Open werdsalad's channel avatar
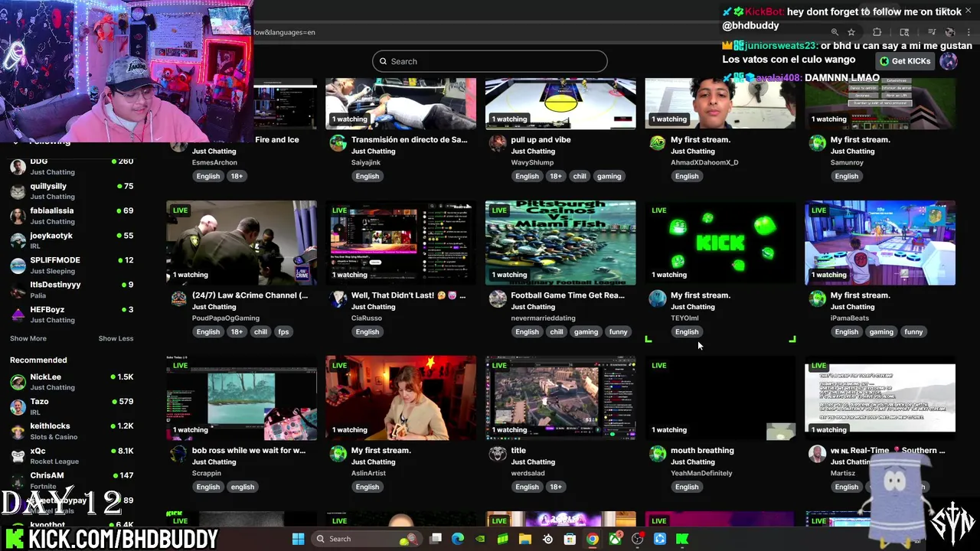 click(x=498, y=454)
